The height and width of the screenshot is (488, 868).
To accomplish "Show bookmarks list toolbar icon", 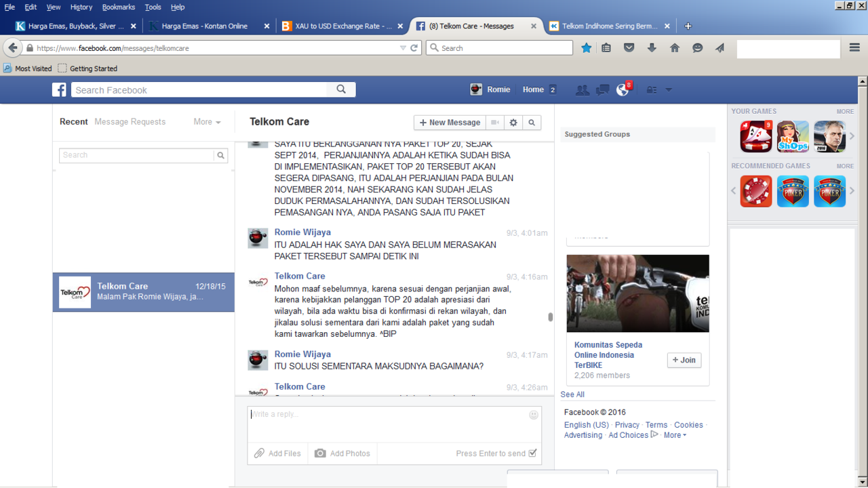I will [606, 48].
